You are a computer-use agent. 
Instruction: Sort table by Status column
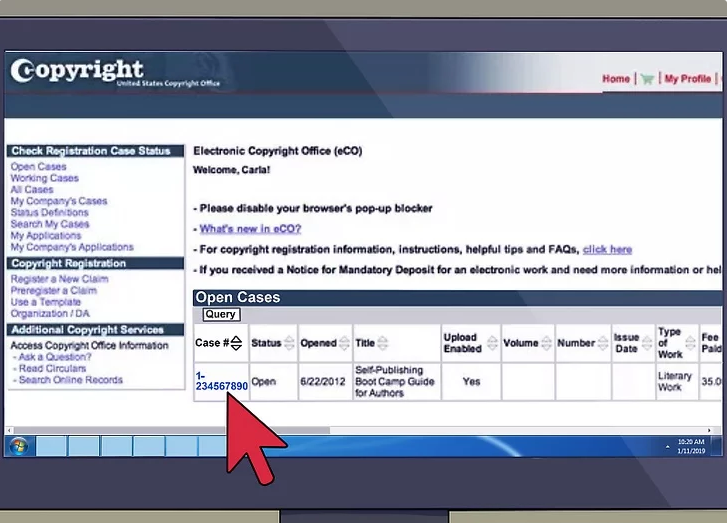pyautogui.click(x=289, y=343)
